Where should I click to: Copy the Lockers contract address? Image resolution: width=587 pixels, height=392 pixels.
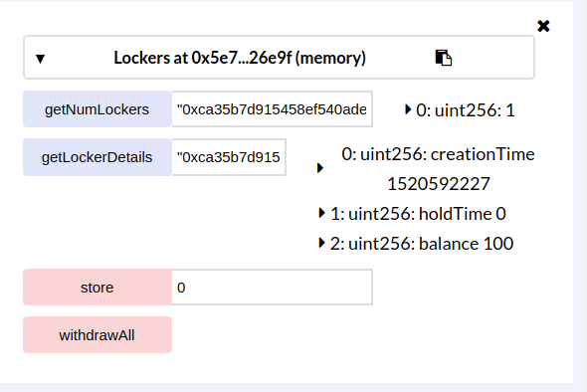(444, 58)
